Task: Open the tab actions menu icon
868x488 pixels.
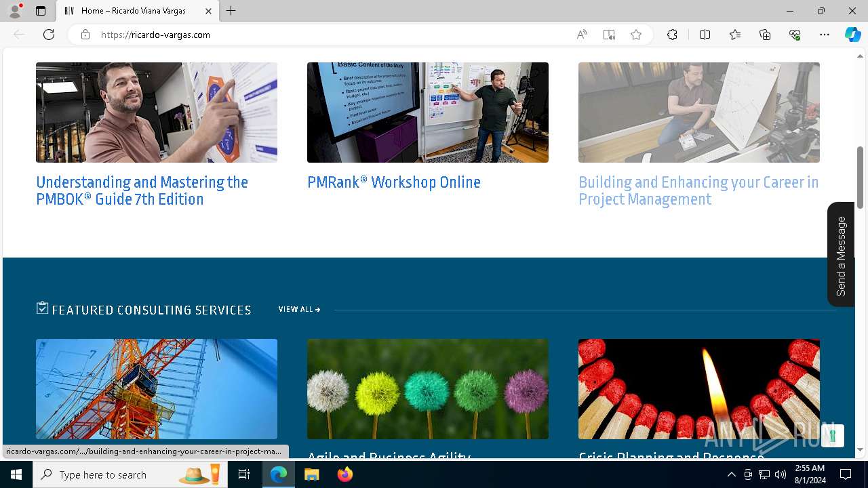Action: click(x=41, y=11)
